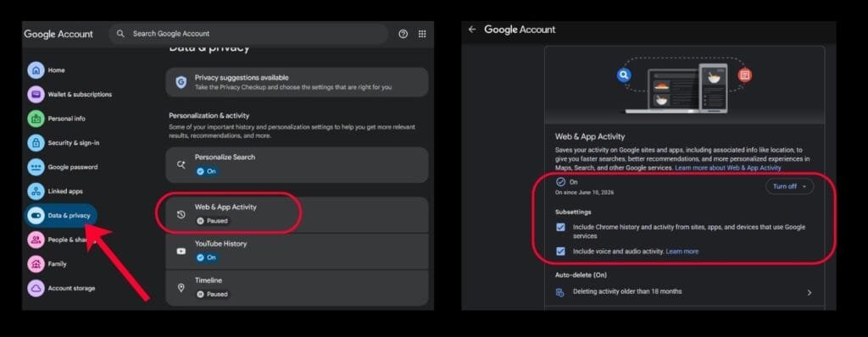Viewport: 868px width, 337px height.
Task: Open Turn off dropdown for Web & App Activity
Action: click(789, 186)
